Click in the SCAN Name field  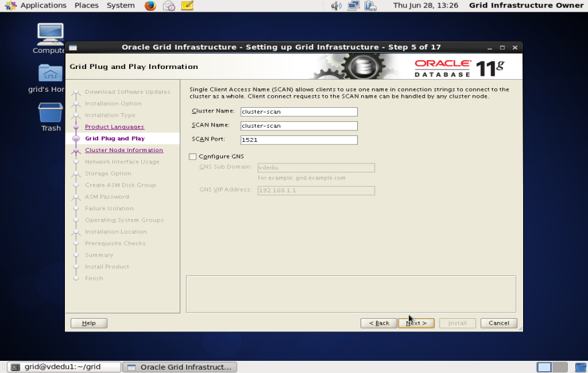(299, 126)
